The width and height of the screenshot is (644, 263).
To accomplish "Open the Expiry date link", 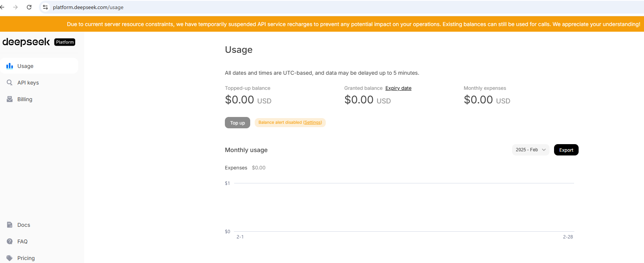I will click(398, 88).
